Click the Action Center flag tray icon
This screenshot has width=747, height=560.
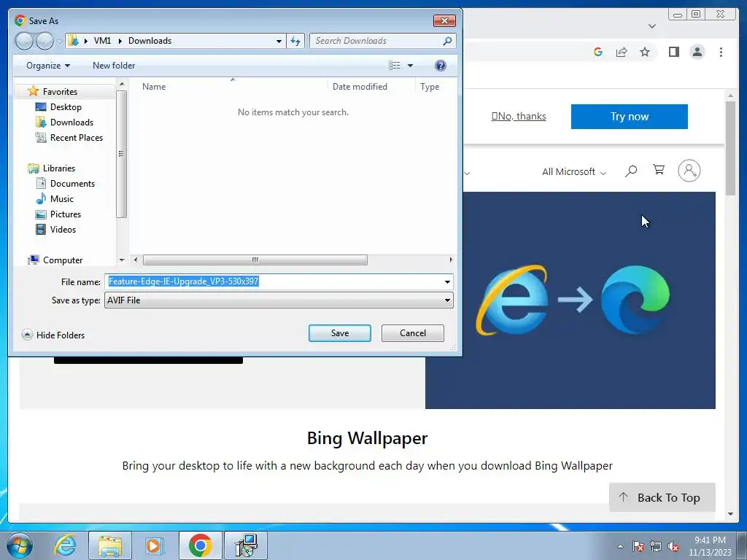pyautogui.click(x=638, y=547)
